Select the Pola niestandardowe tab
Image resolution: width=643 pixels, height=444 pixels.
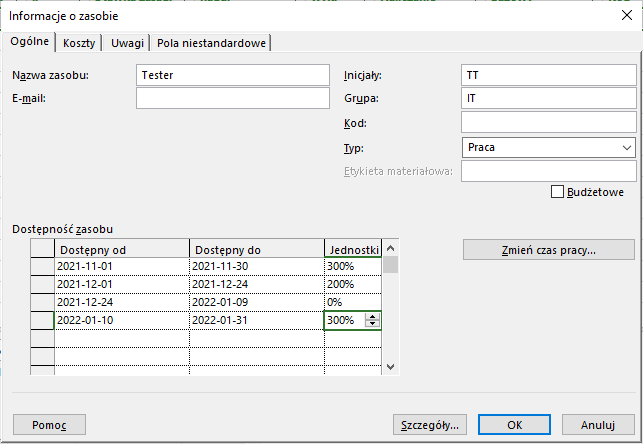click(x=211, y=42)
